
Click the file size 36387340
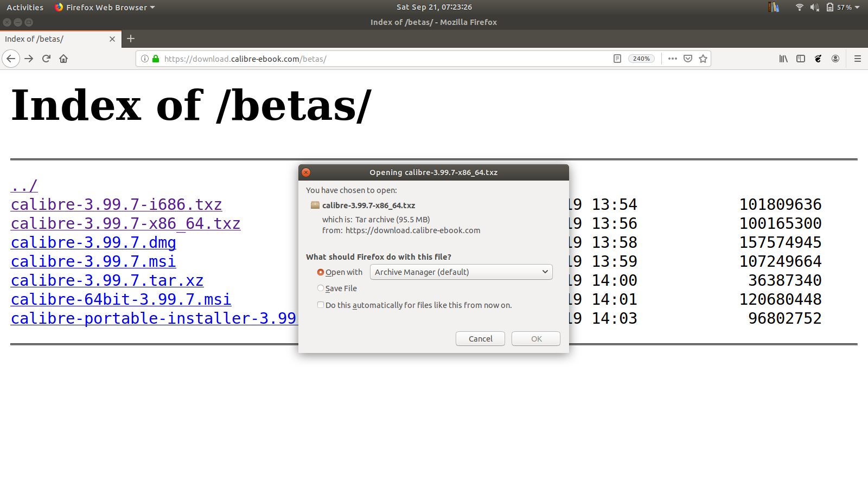click(785, 280)
